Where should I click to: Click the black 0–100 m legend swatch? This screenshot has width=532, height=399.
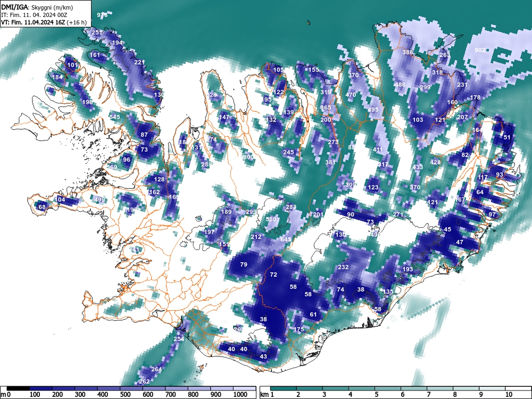pyautogui.click(x=18, y=388)
